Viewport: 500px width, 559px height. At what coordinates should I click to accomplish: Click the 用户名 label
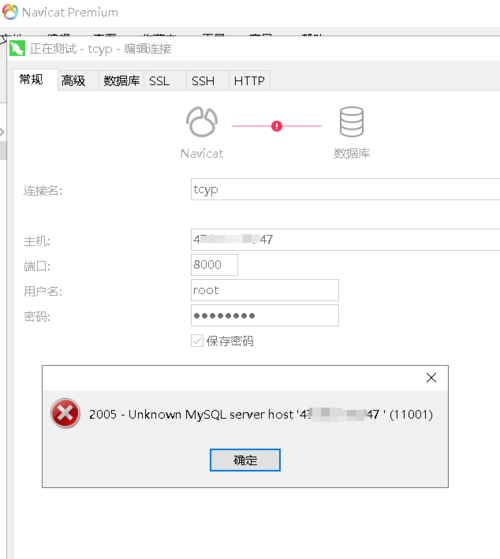(x=43, y=291)
